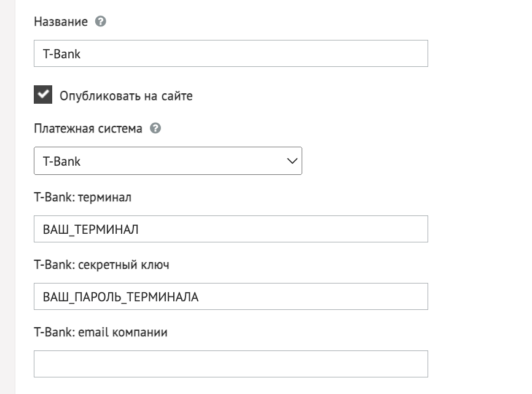Image resolution: width=532 pixels, height=394 pixels.
Task: Click the help icon next to Название
Action: pos(100,21)
